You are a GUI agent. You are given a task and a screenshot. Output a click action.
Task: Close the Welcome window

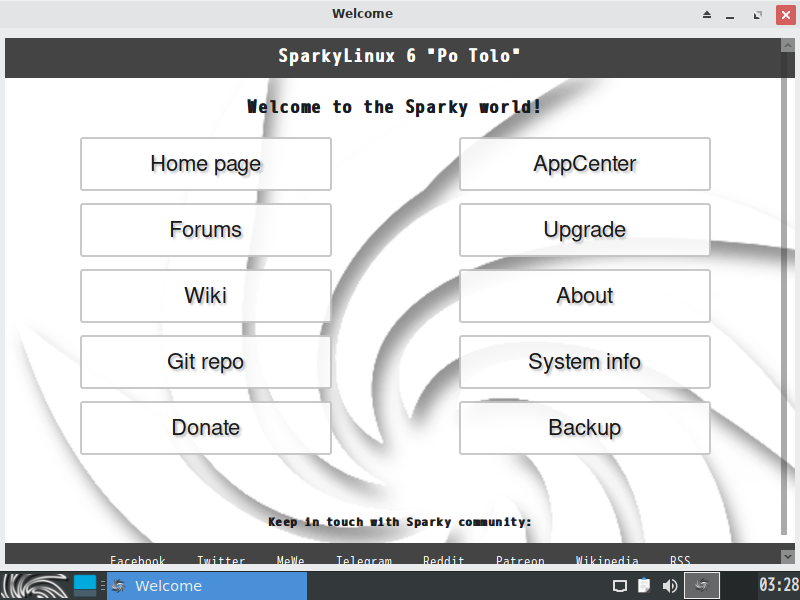[786, 15]
